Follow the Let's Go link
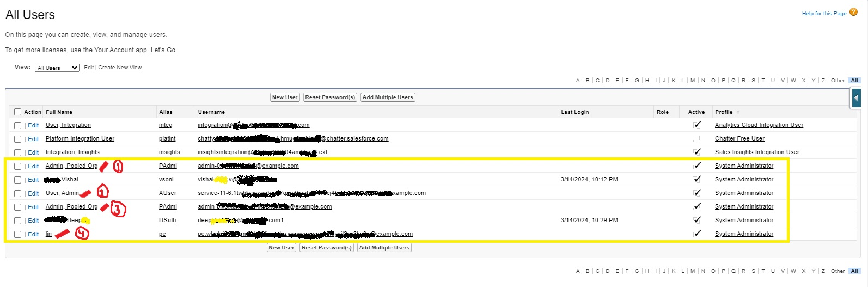 click(163, 50)
